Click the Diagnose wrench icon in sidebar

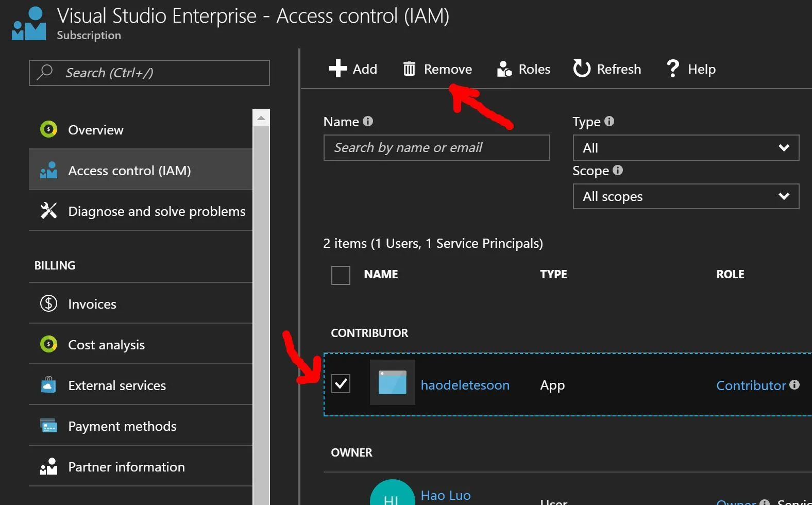pyautogui.click(x=48, y=210)
